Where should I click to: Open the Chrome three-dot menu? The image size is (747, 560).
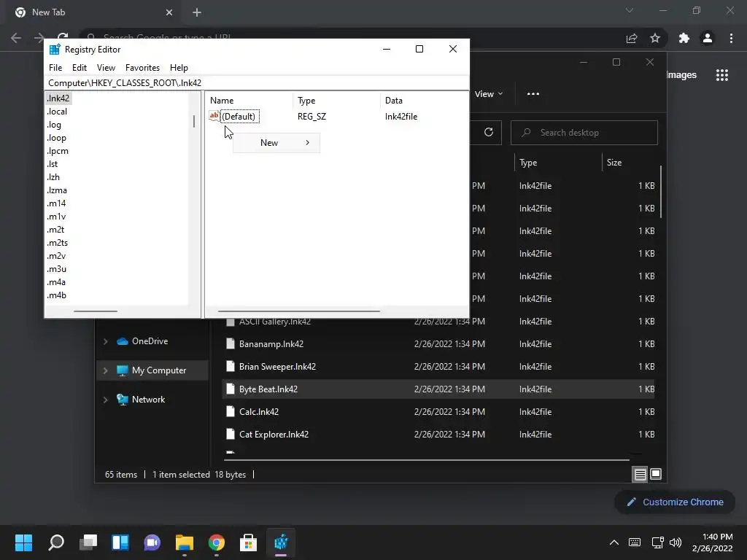click(x=731, y=38)
